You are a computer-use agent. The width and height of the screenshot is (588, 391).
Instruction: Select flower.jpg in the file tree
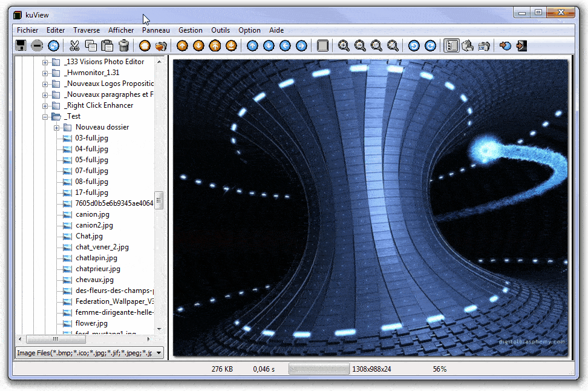tap(91, 323)
